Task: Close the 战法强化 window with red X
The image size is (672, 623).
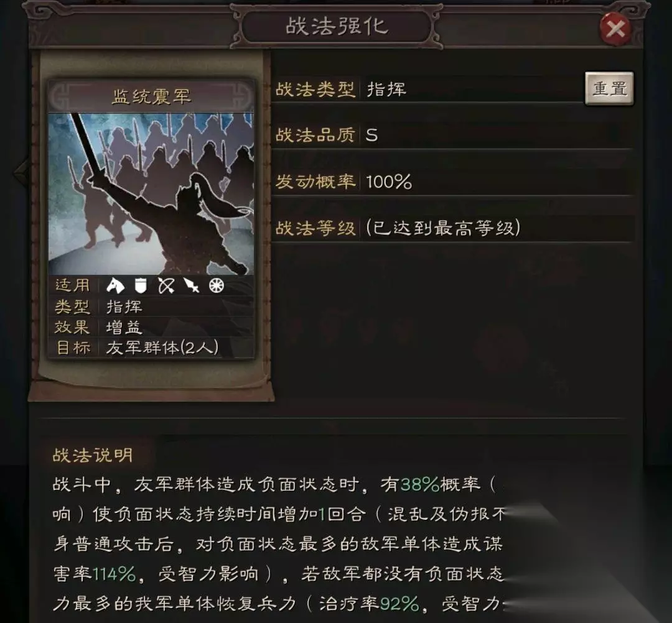Action: pos(615,29)
